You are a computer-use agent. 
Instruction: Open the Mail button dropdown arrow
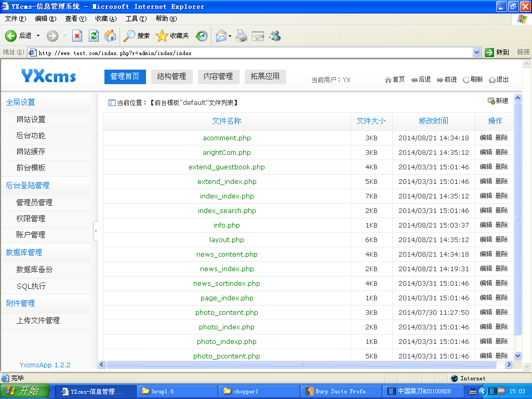(230, 36)
